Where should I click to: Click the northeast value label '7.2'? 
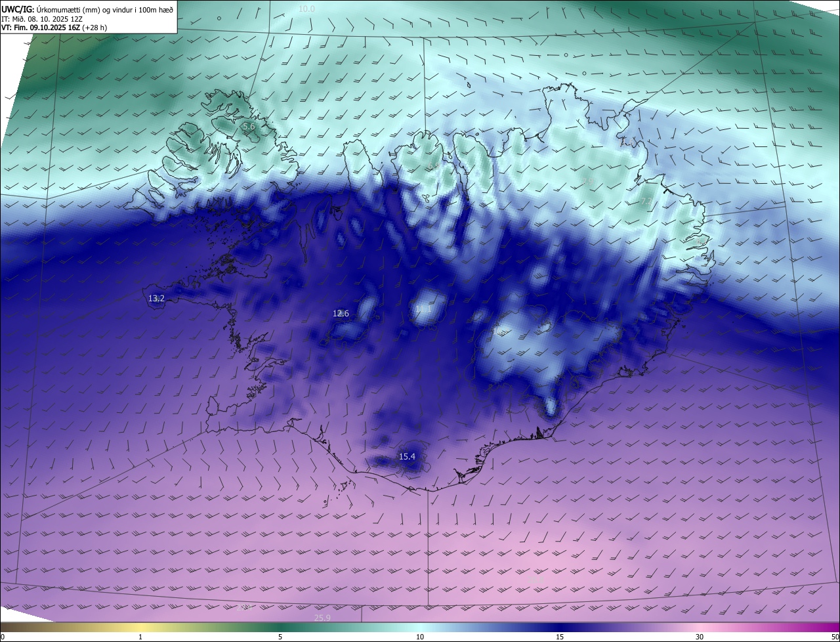(646, 201)
